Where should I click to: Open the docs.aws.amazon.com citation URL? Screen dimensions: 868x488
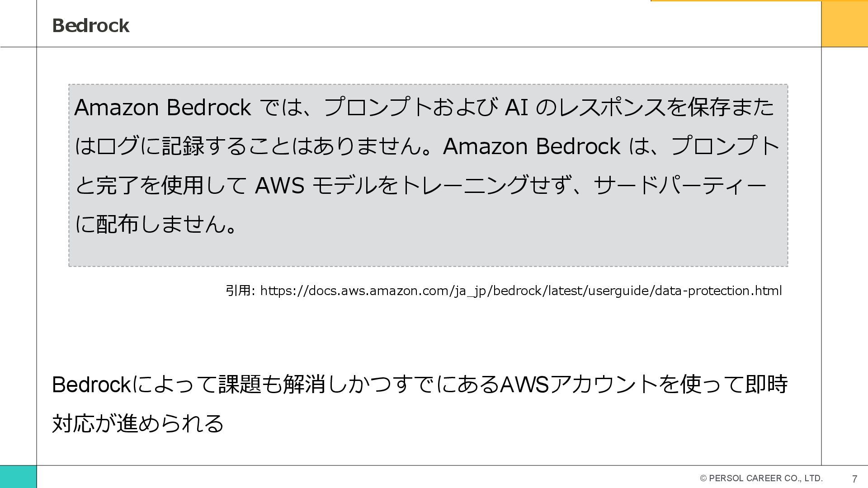click(521, 291)
